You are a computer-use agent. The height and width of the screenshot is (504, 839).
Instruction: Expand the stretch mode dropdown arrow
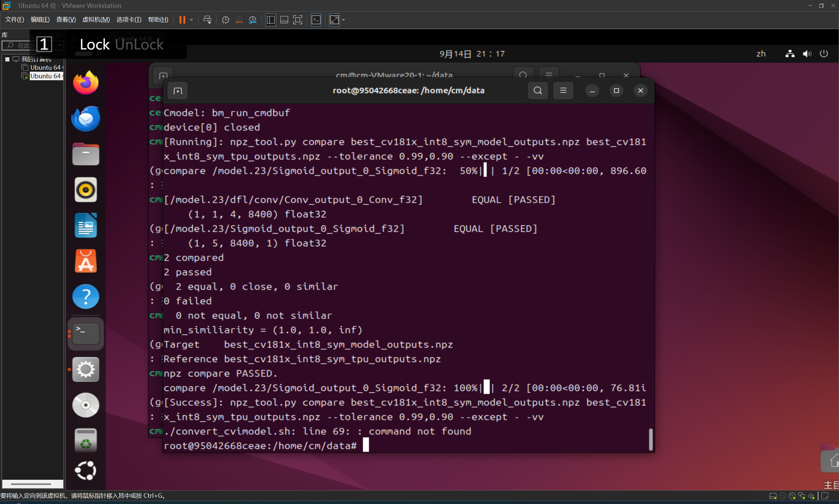343,20
